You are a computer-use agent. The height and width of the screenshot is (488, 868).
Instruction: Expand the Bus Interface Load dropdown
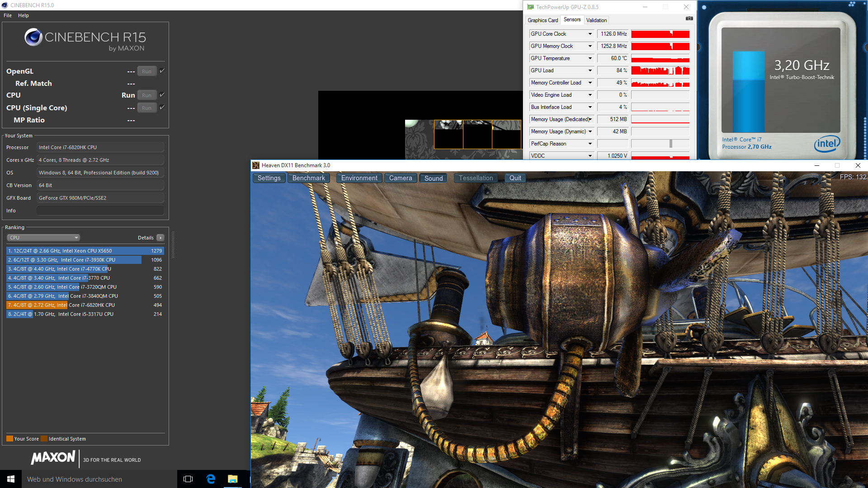[x=590, y=107]
